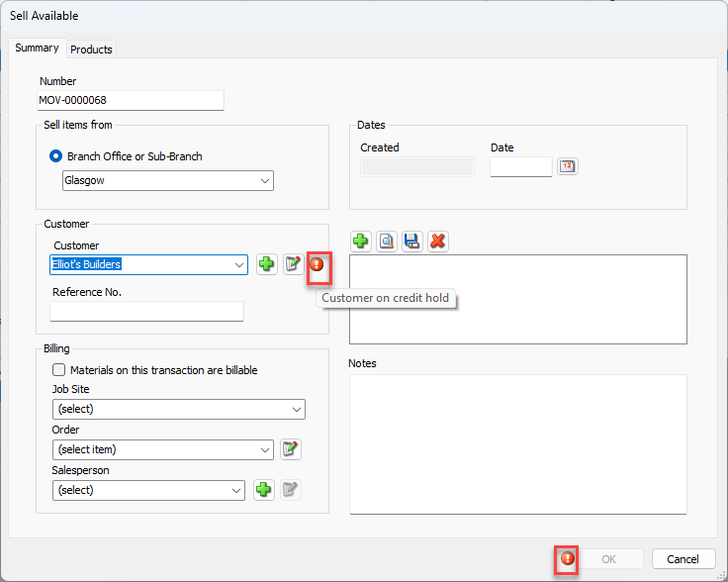Click the add Salesperson plus icon
This screenshot has height=582, width=728.
[x=264, y=490]
